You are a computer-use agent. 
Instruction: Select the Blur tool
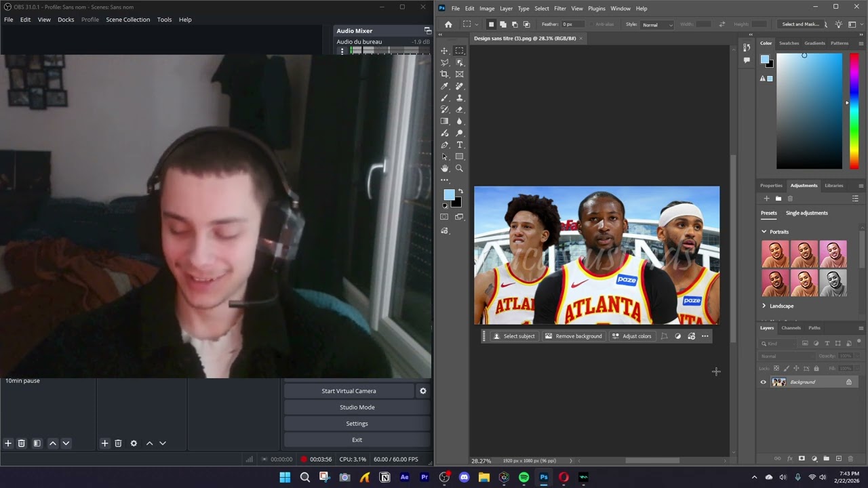click(460, 121)
